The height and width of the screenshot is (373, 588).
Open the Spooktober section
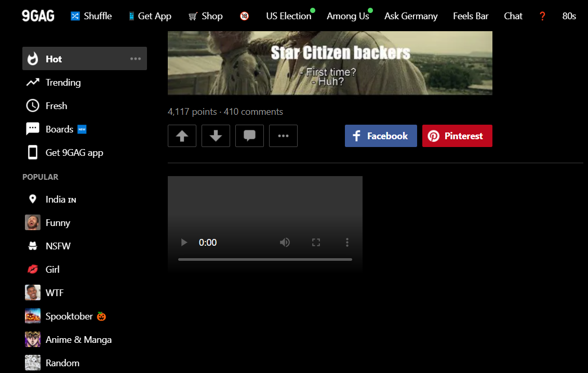(x=69, y=316)
